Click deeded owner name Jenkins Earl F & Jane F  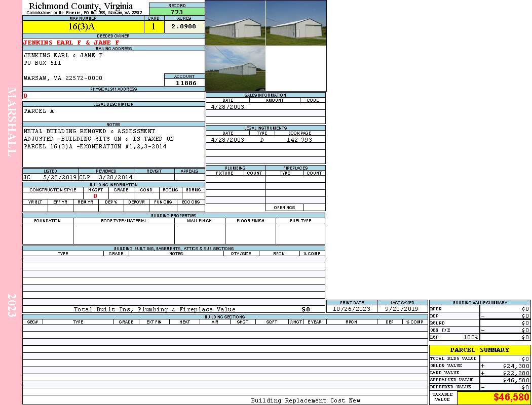coord(71,43)
